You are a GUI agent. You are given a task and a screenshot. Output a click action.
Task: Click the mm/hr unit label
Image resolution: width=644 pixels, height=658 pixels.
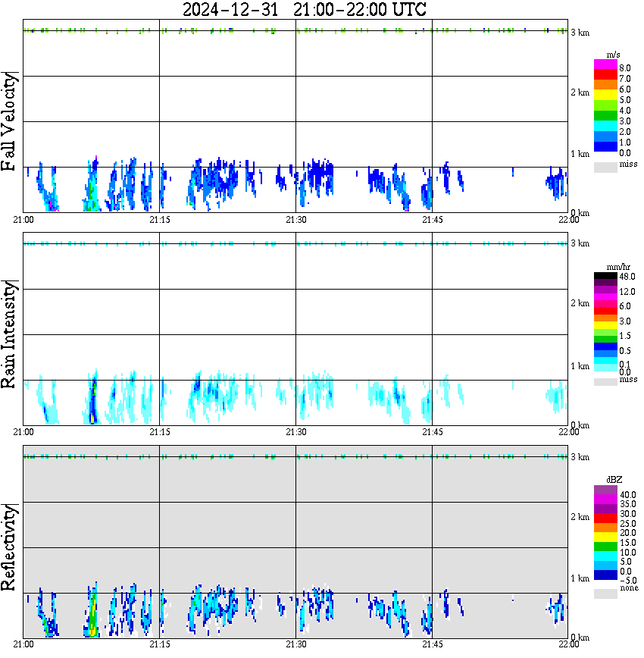[618, 268]
